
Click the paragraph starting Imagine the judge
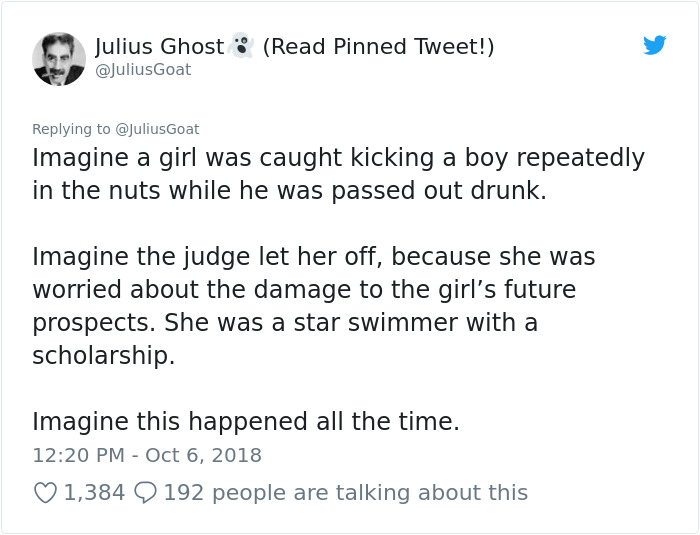[x=313, y=306]
